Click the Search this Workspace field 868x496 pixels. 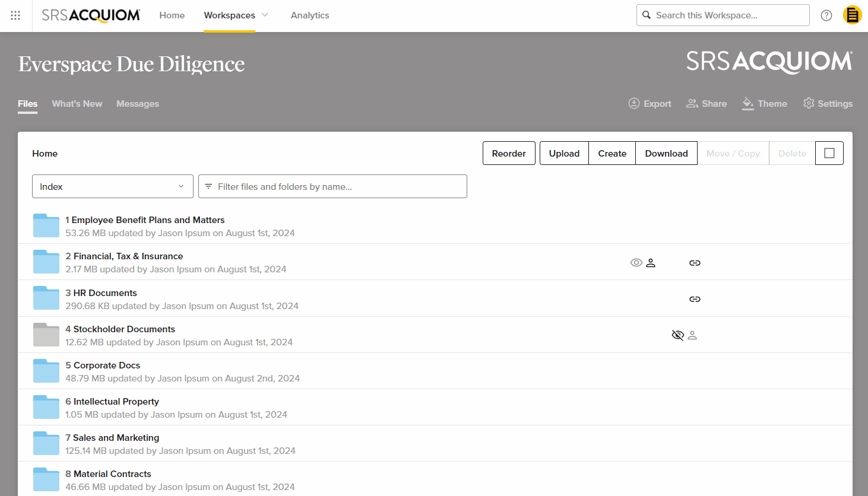point(723,15)
